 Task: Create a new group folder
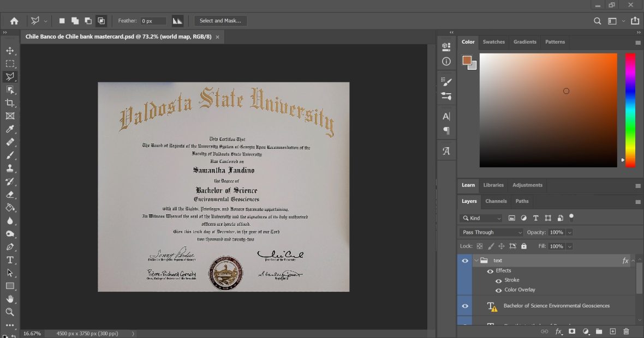pos(599,331)
